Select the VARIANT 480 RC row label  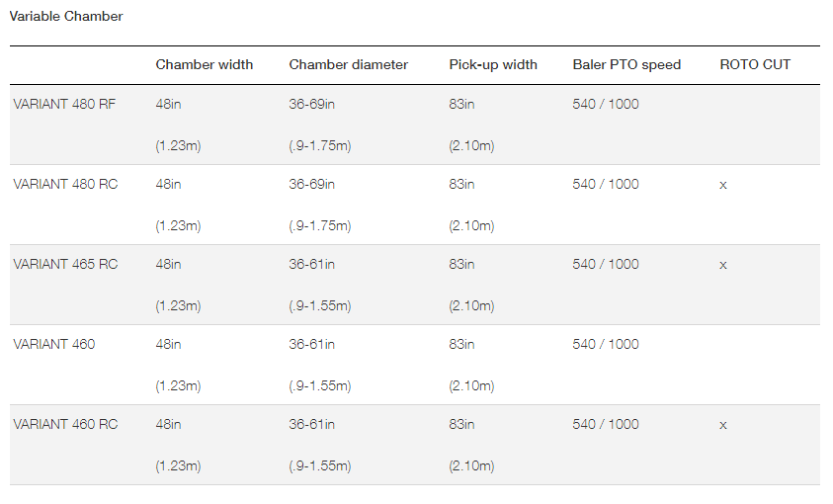65,184
